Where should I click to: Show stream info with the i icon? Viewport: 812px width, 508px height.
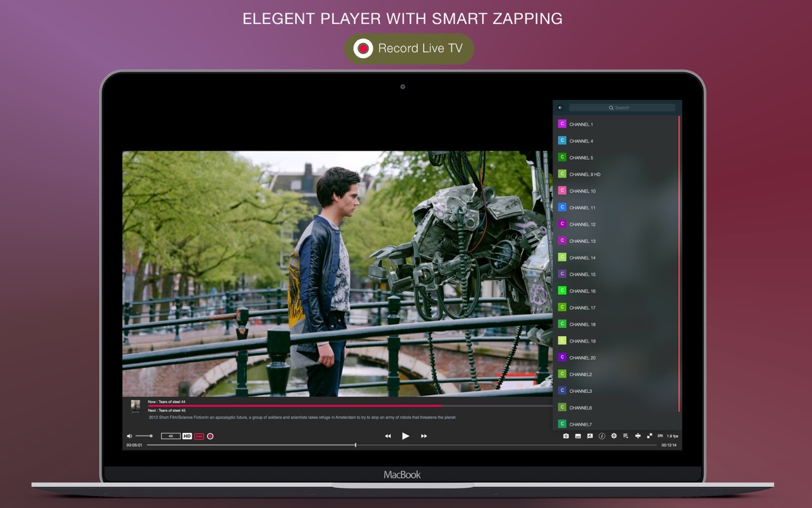(x=602, y=436)
